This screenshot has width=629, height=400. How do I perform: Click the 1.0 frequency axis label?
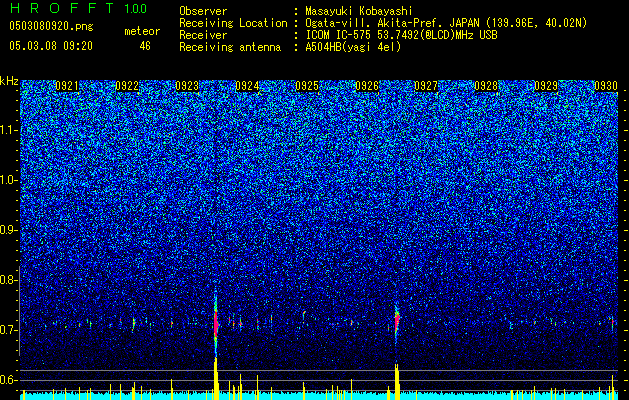pyautogui.click(x=7, y=181)
